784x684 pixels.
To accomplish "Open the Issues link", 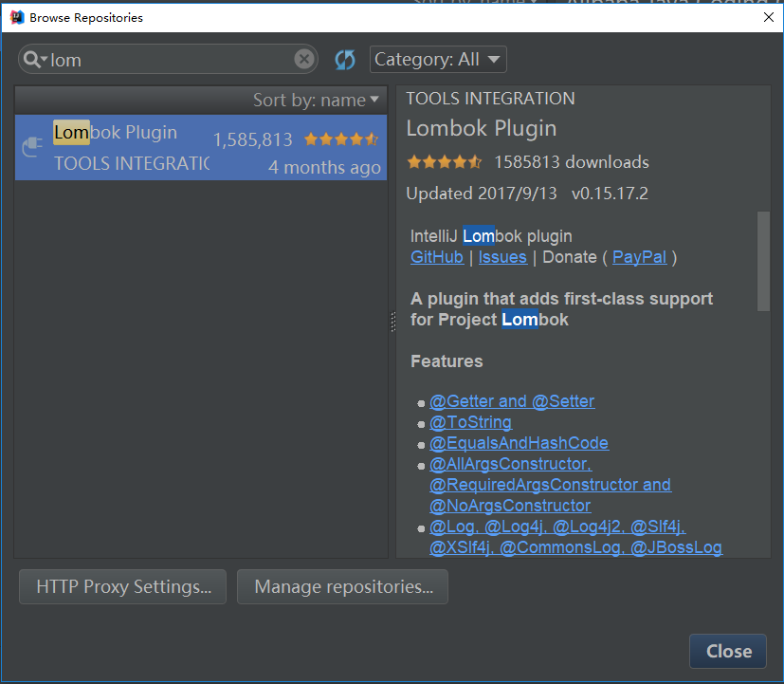I will point(502,257).
